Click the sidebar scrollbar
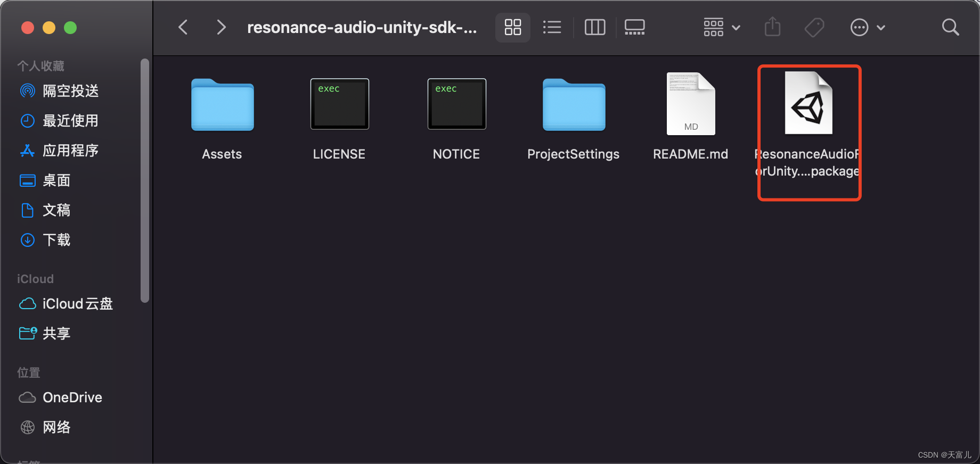Viewport: 980px width, 464px height. pos(144,181)
